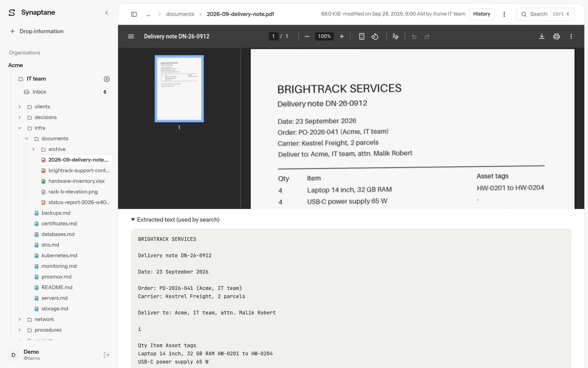Expand the clients folder
Viewport: 588px width, 368px height.
(20, 107)
